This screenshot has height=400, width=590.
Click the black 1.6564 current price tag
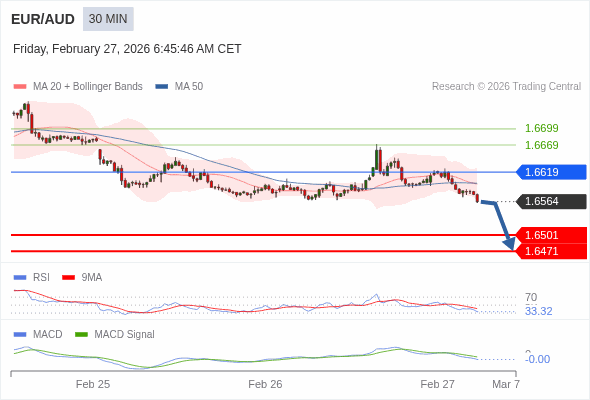pyautogui.click(x=551, y=201)
